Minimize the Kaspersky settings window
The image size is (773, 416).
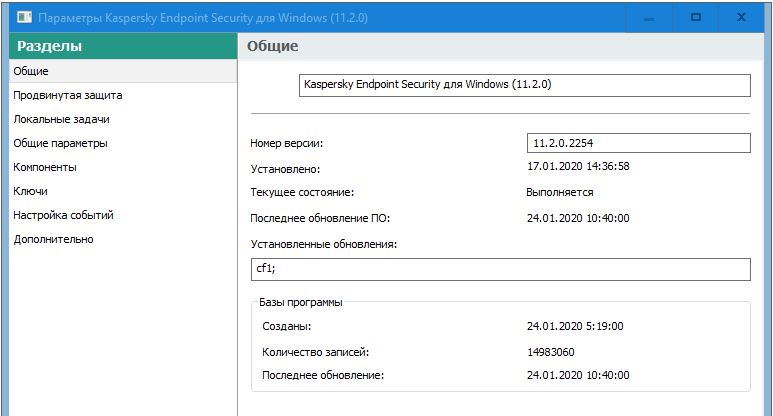click(651, 17)
